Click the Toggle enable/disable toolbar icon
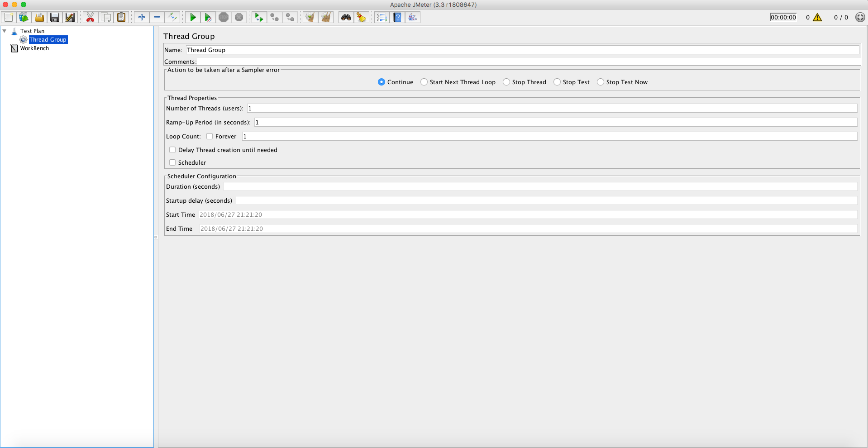This screenshot has height=448, width=868. [172, 17]
